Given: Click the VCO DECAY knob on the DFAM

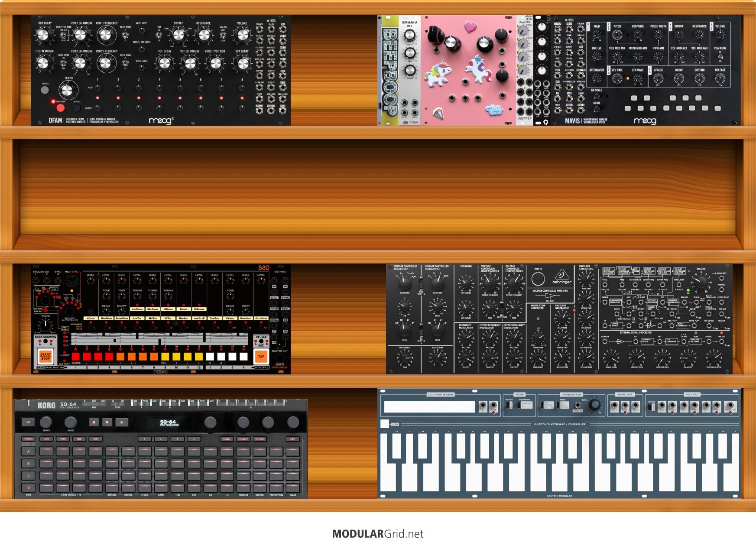Looking at the screenshot, I should click(x=44, y=35).
